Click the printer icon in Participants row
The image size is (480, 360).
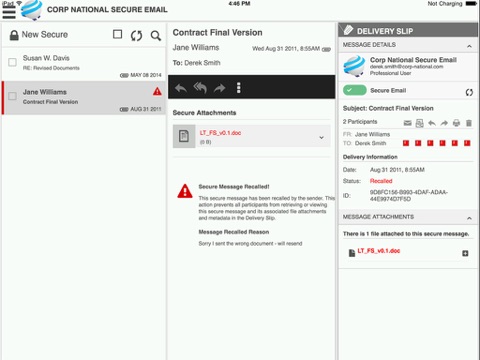coord(456,123)
